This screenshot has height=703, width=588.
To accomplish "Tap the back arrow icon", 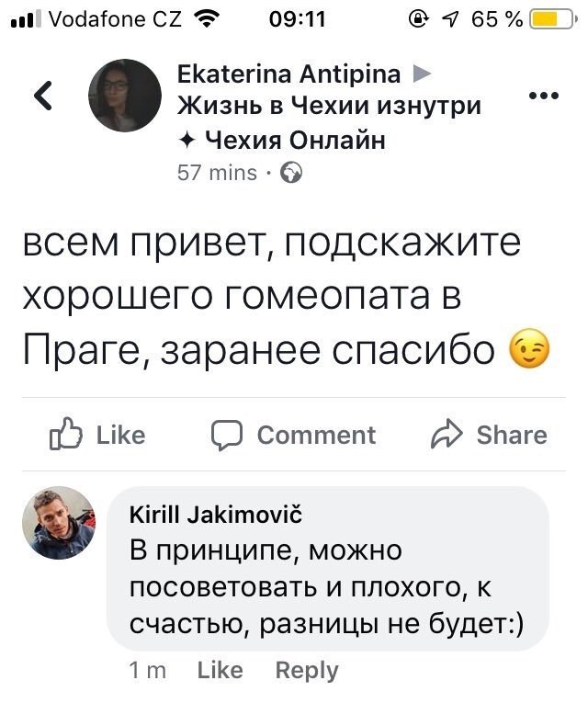I will point(42,96).
